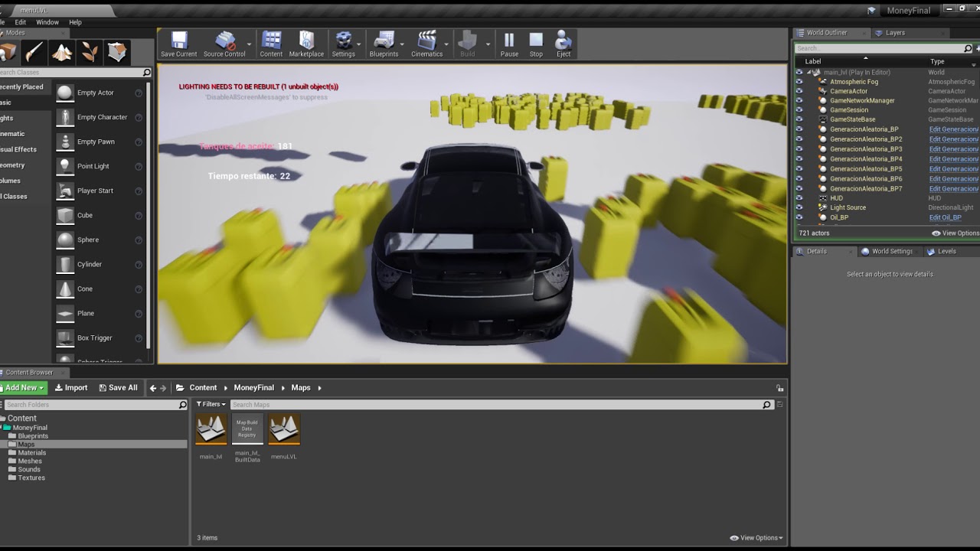This screenshot has height=551, width=980.
Task: Toggle visibility of GeneracionAleatoria_BP
Action: [799, 129]
